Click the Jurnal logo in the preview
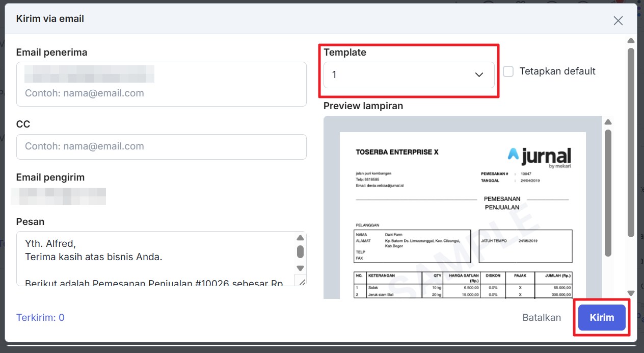This screenshot has width=644, height=353. coord(539,156)
